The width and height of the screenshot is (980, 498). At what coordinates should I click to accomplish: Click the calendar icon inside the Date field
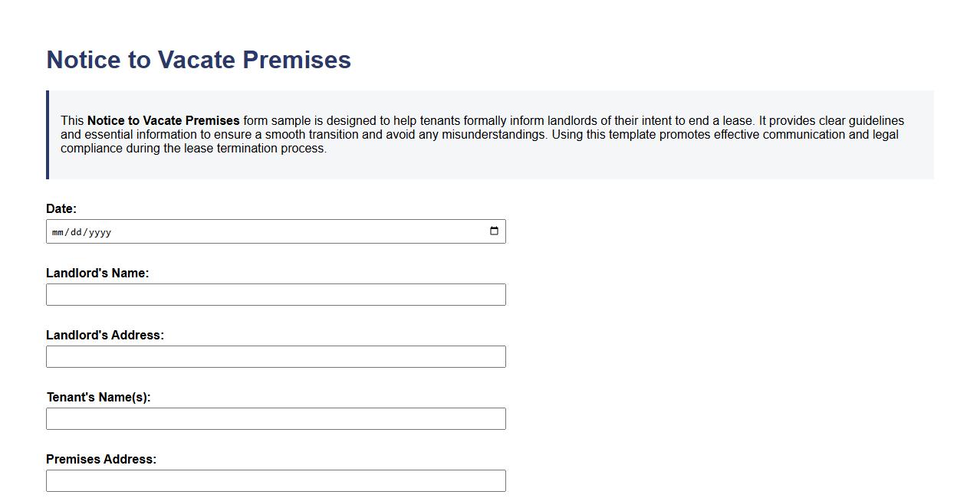pos(493,231)
